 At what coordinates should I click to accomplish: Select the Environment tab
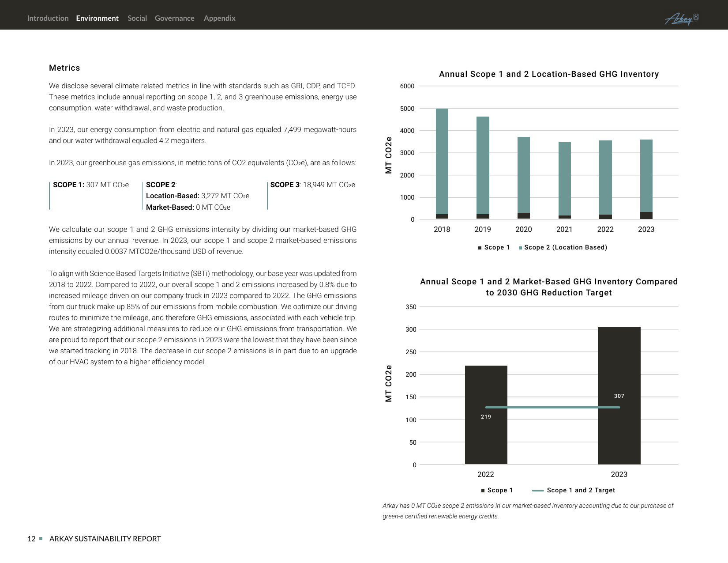tap(97, 18)
